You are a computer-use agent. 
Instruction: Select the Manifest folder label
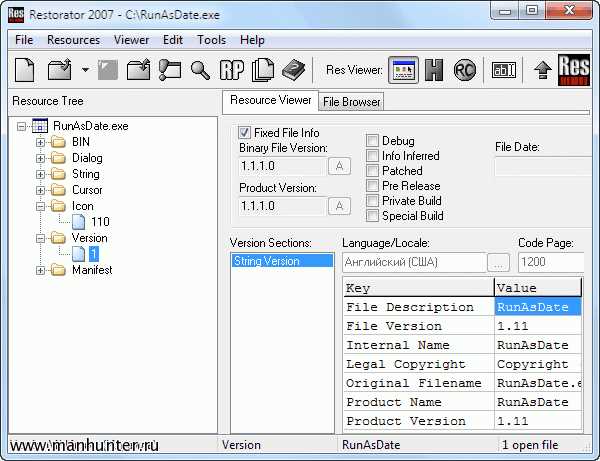click(x=92, y=270)
